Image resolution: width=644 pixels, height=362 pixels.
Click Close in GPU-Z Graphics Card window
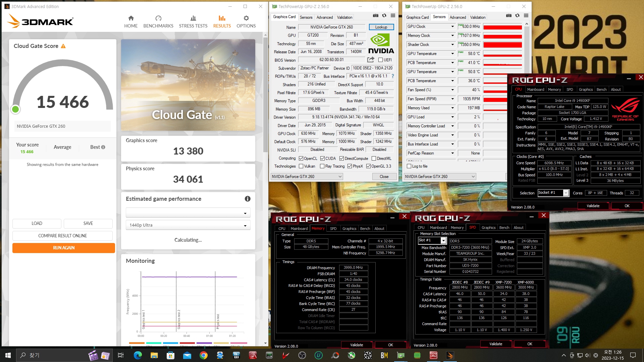(x=384, y=177)
